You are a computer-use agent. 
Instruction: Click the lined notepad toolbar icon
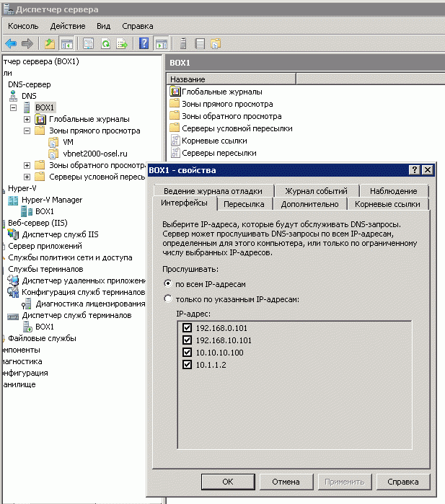(x=200, y=43)
